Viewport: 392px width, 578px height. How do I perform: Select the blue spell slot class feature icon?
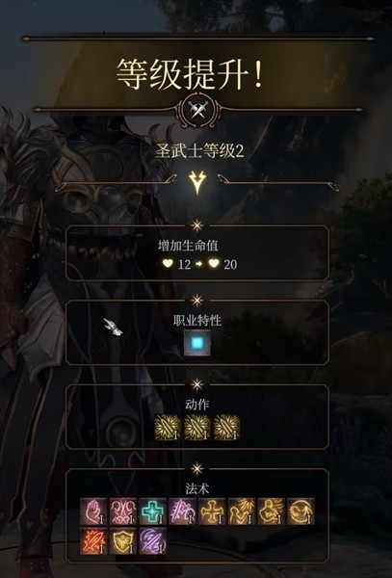tap(197, 343)
